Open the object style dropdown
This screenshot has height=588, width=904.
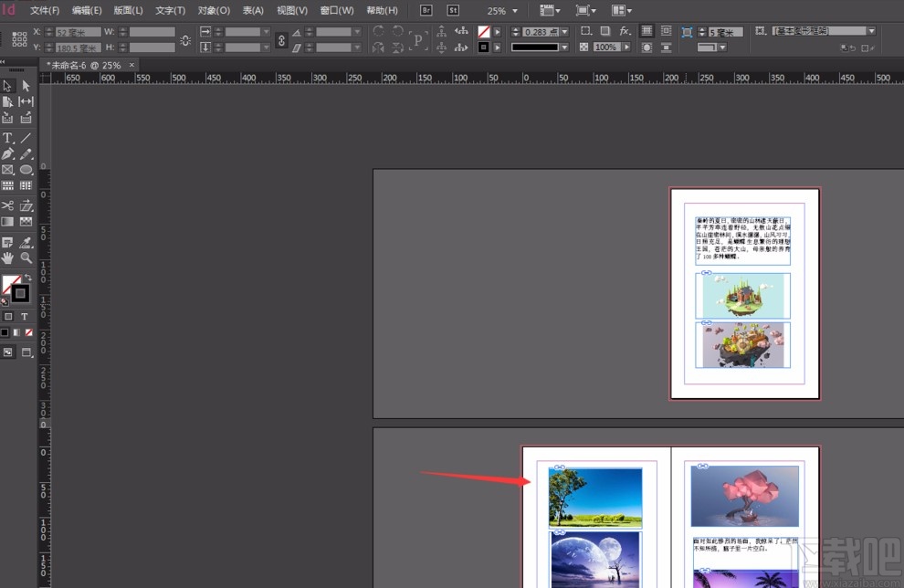pyautogui.click(x=871, y=31)
